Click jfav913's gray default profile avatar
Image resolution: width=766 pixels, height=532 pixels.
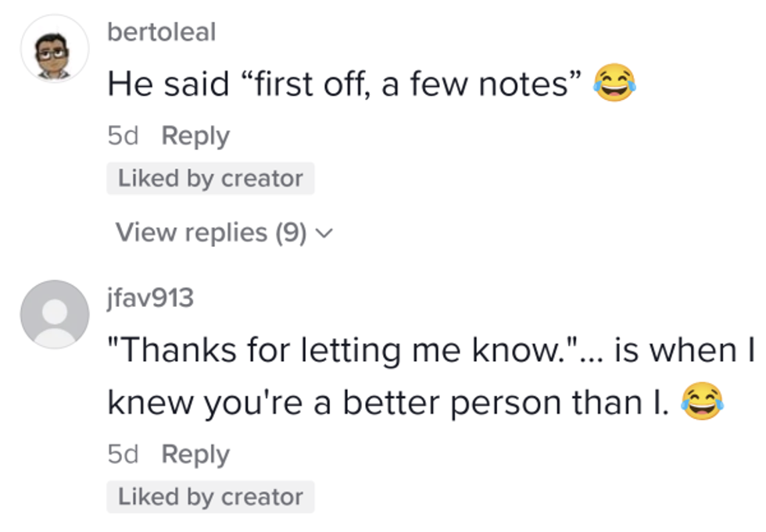click(x=54, y=313)
